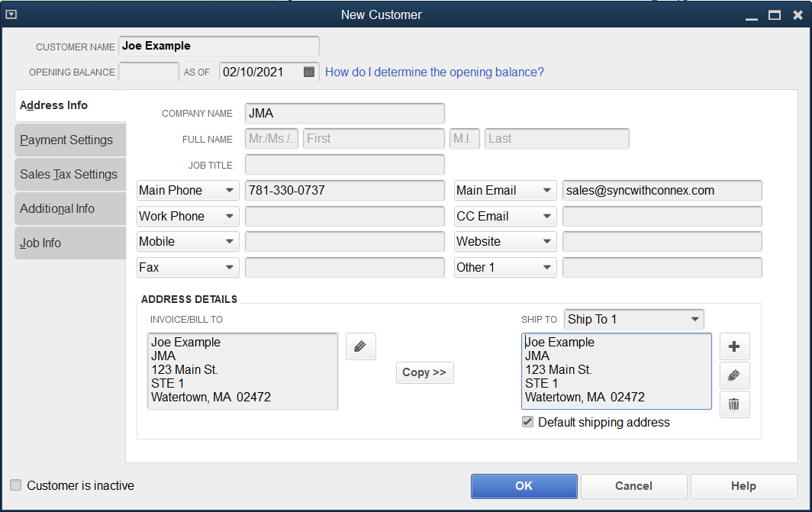Open the Sales Tax Settings tab
Screen dimensions: 812x512
pyautogui.click(x=69, y=175)
